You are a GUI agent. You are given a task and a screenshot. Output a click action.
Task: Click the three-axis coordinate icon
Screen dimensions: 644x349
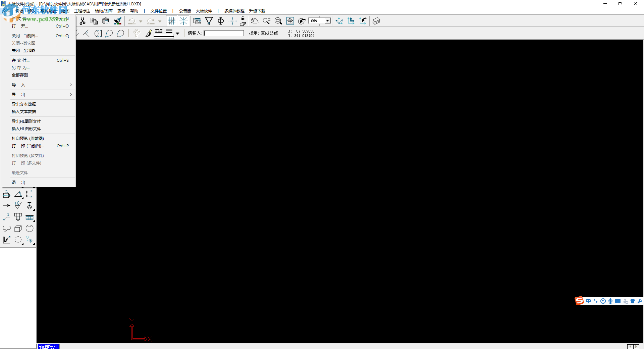[x=339, y=21]
